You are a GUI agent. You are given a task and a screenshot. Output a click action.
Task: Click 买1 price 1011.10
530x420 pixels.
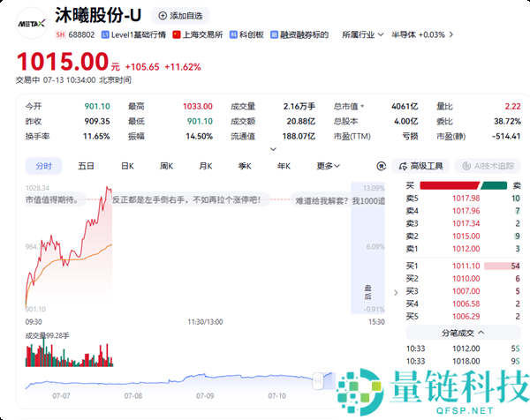(x=466, y=266)
